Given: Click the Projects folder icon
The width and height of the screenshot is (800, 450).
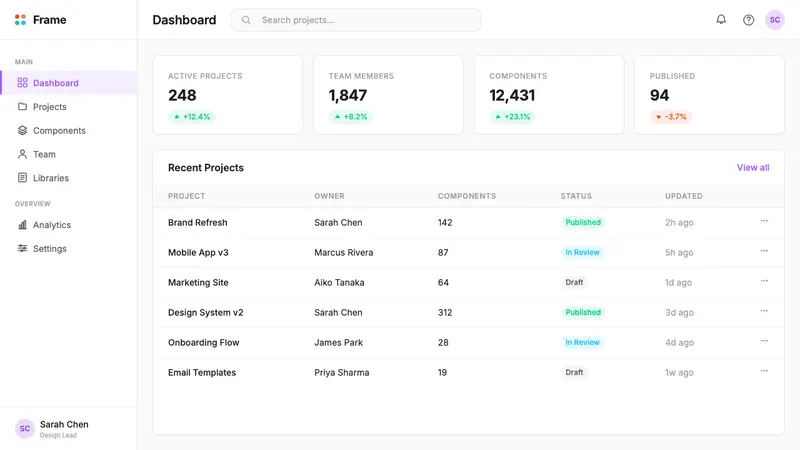Looking at the screenshot, I should tap(22, 107).
